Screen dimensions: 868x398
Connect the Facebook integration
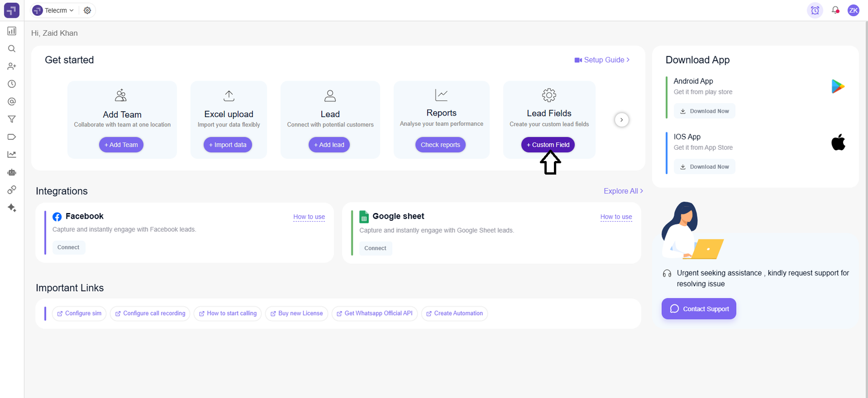coord(68,247)
